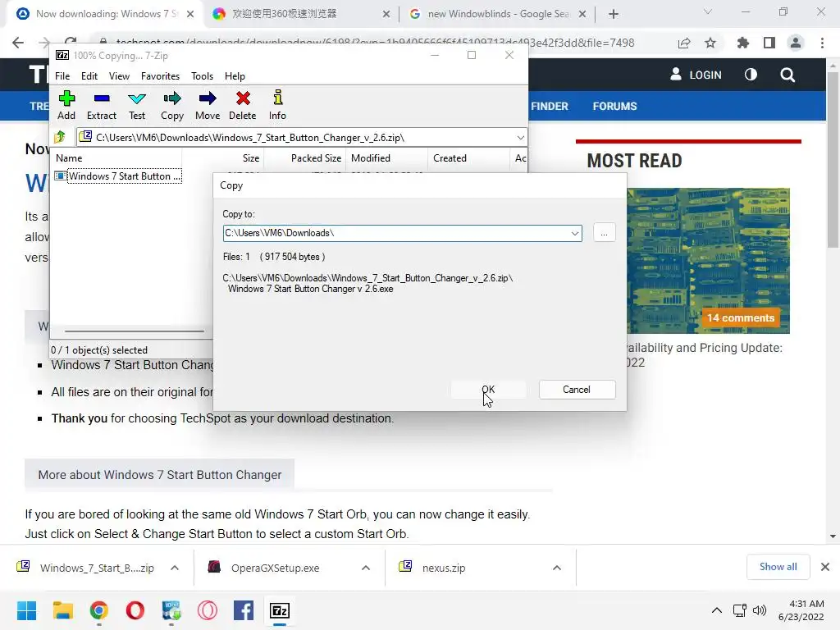840x630 pixels.
Task: Open the Windows Start menu
Action: 27,610
